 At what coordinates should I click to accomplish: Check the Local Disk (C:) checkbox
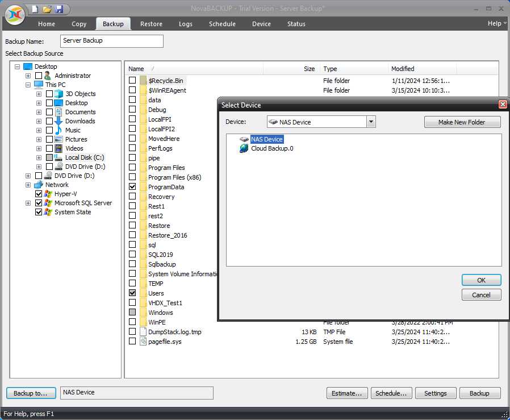pos(49,157)
